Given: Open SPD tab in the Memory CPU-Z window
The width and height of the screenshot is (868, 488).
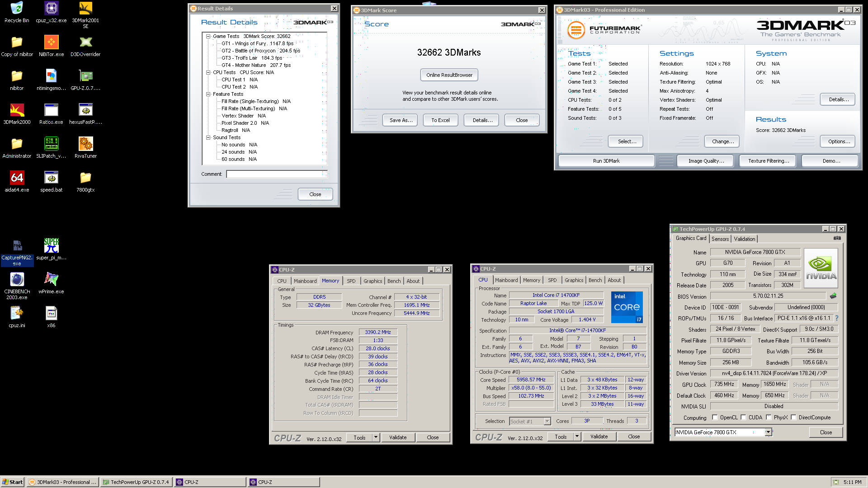Looking at the screenshot, I should coord(351,281).
